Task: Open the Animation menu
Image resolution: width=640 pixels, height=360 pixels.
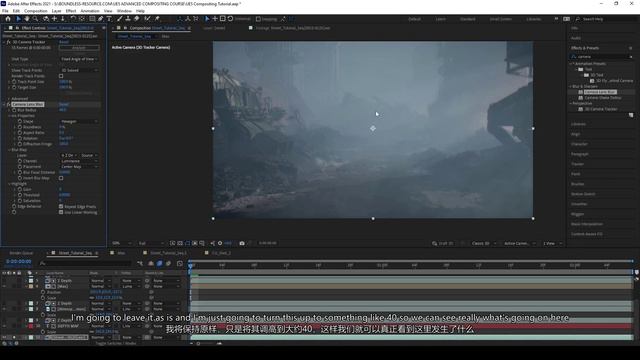Action: [x=90, y=11]
